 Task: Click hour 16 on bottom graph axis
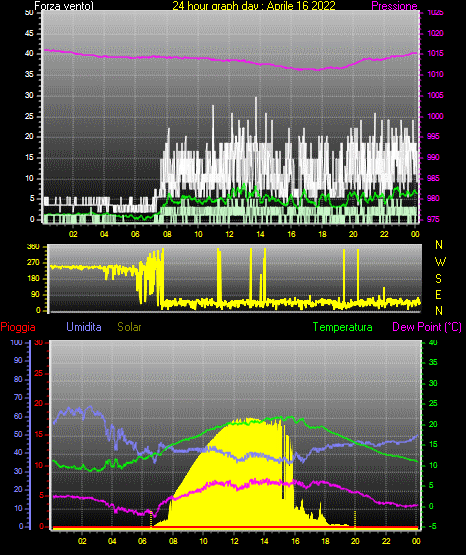(295, 541)
